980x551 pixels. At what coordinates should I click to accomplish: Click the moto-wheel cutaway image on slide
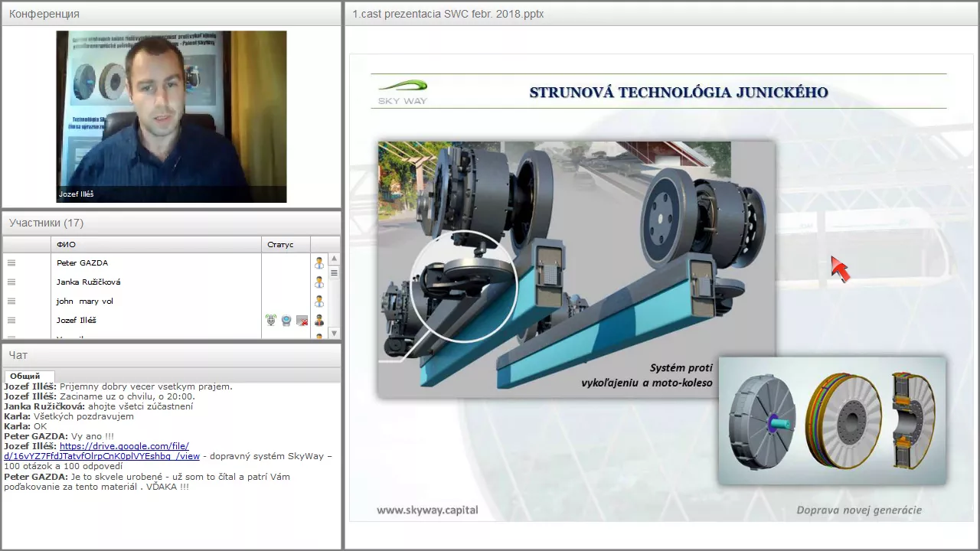coord(831,421)
